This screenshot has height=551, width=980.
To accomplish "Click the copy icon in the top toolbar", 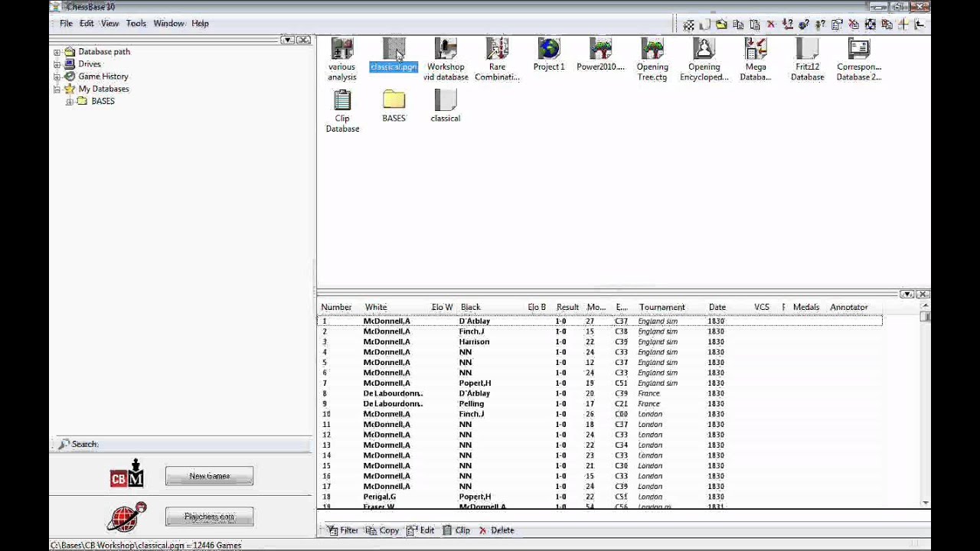I will [x=738, y=24].
